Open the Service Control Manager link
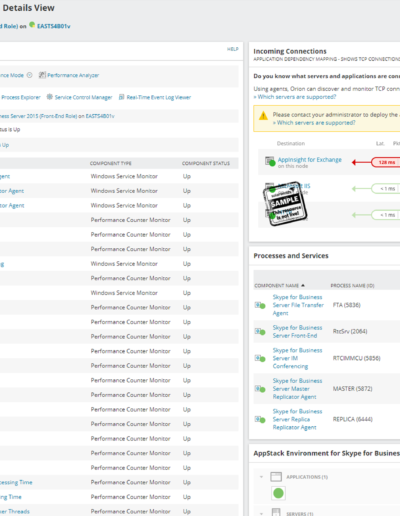This screenshot has height=516, width=400. click(83, 97)
